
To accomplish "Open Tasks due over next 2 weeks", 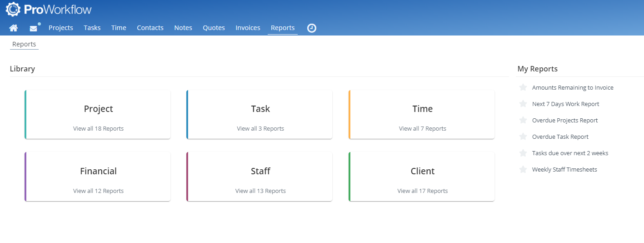I will pyautogui.click(x=570, y=153).
